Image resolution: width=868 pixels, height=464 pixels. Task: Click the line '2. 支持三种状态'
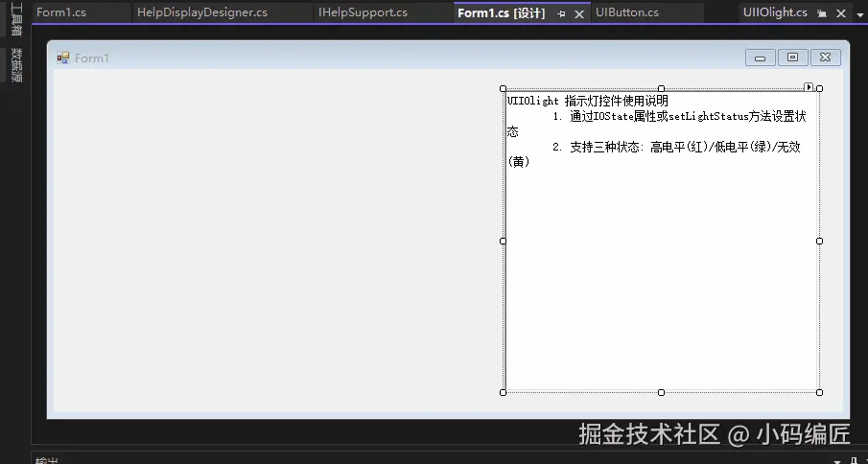(676, 147)
